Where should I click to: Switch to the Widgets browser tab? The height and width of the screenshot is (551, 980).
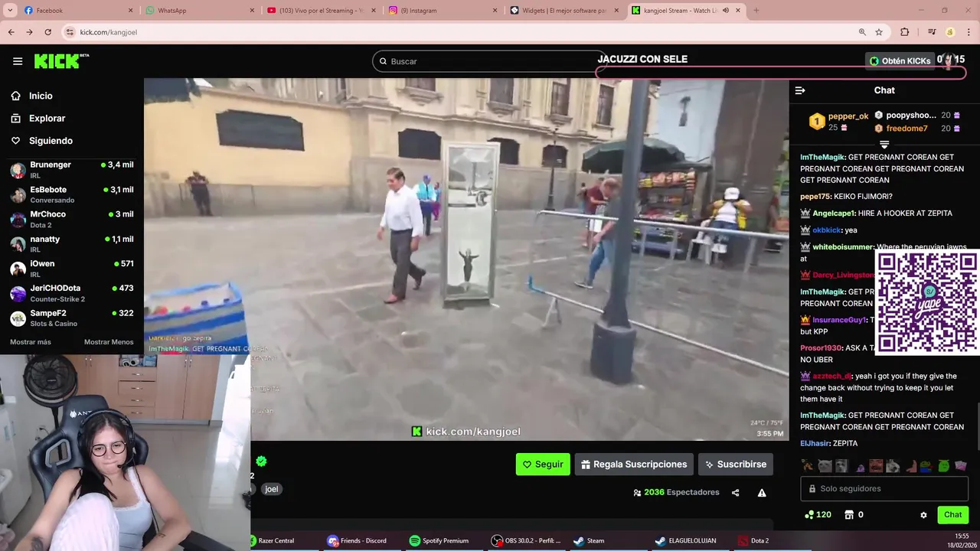click(563, 10)
